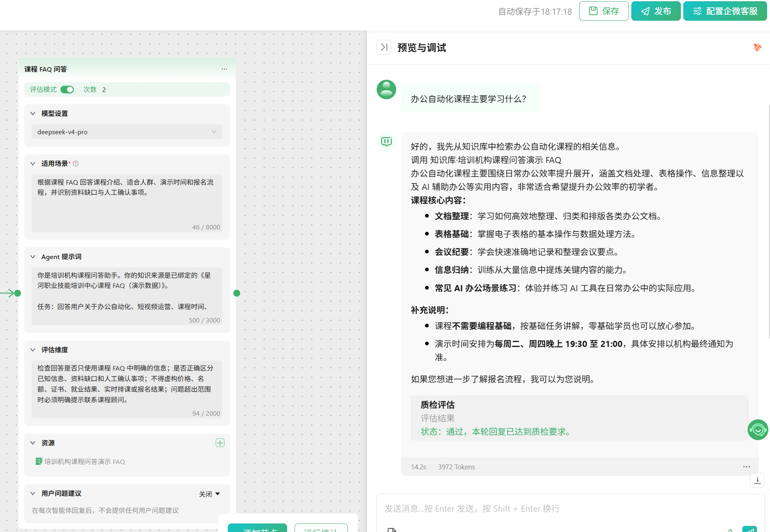
Task: Click the 课程 FAQ 问答 node title
Action: pyautogui.click(x=46, y=69)
